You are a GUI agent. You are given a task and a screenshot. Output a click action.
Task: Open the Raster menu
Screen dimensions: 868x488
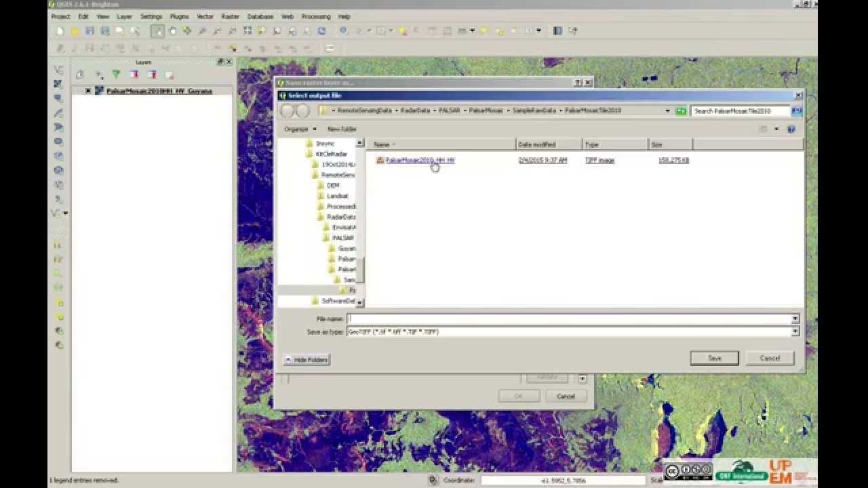point(231,16)
